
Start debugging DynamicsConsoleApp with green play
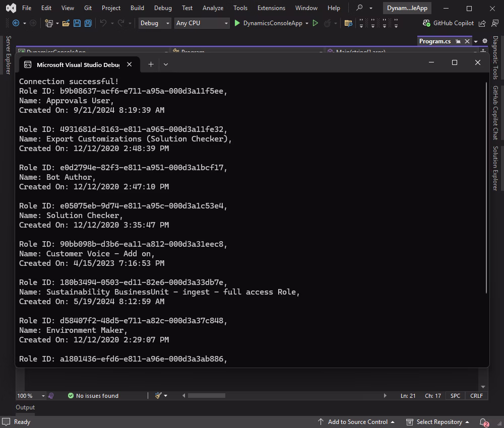coord(237,23)
